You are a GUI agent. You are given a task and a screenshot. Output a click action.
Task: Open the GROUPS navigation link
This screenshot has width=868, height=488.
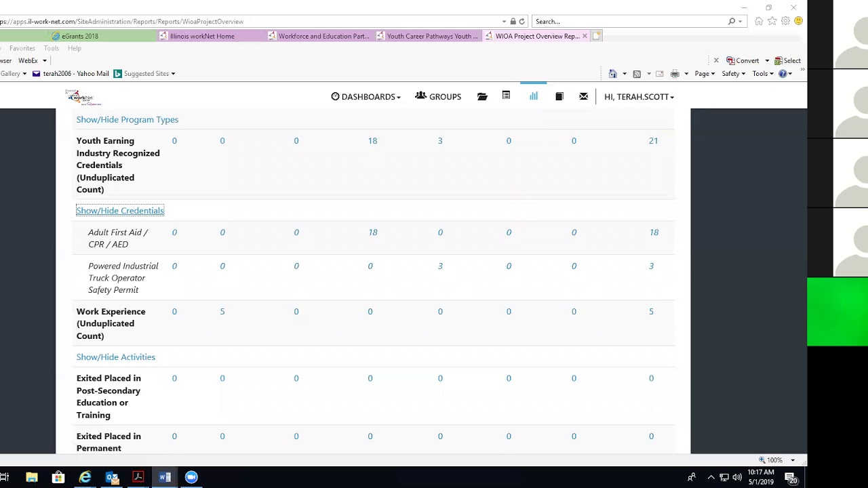pos(438,97)
